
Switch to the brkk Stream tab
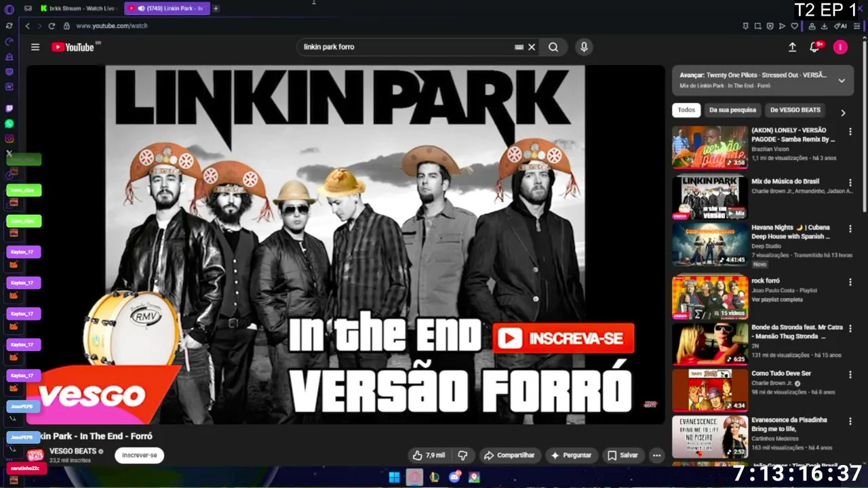pyautogui.click(x=78, y=8)
